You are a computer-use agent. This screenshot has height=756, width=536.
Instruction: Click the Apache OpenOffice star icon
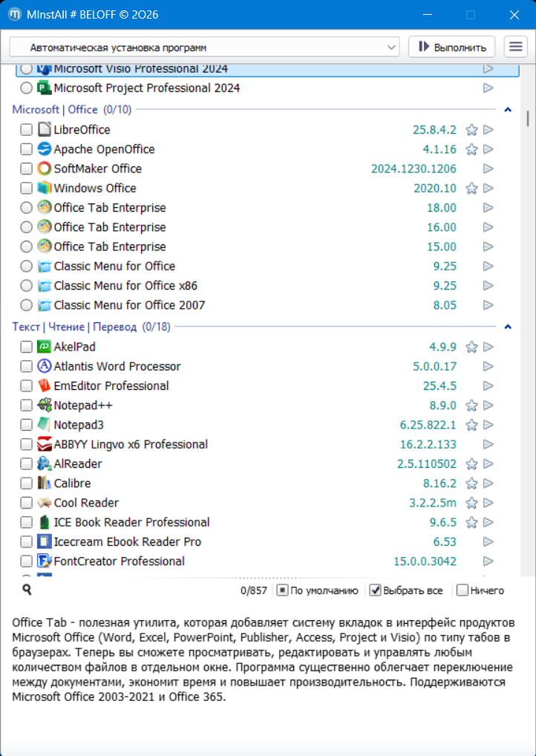pyautogui.click(x=471, y=149)
